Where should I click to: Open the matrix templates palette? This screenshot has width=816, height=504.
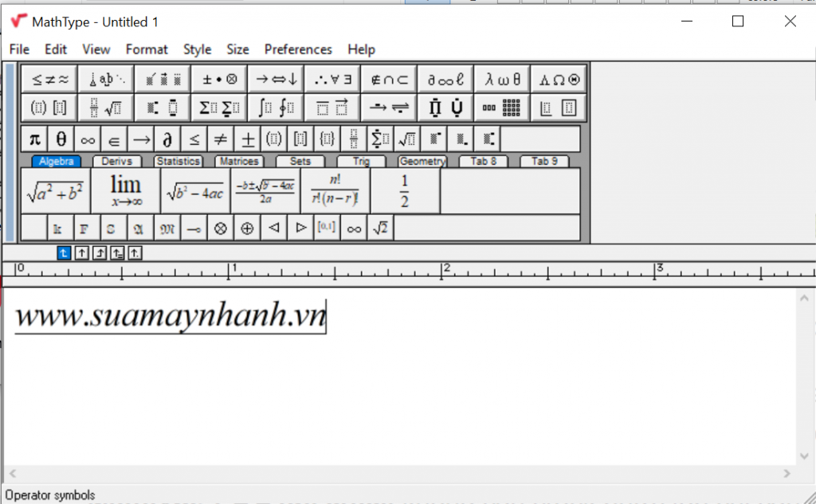(x=502, y=107)
